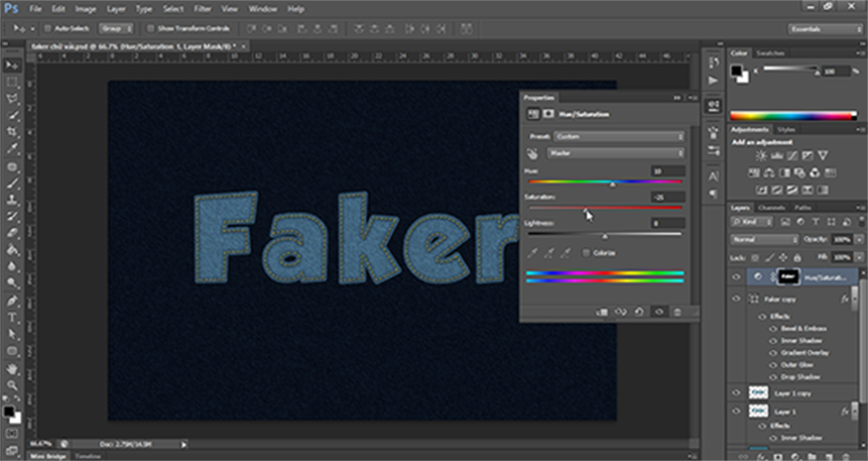
Task: Hide the Faker copy layer
Action: [736, 298]
